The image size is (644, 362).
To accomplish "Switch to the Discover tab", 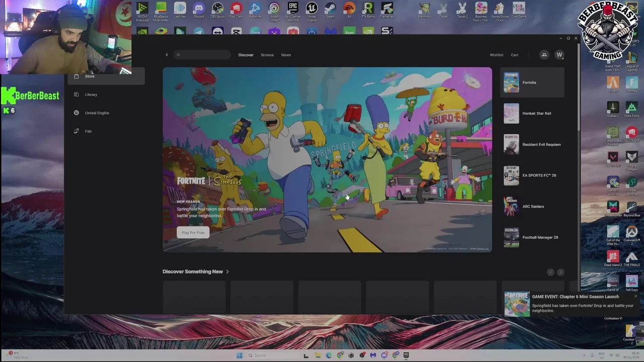I will (246, 55).
